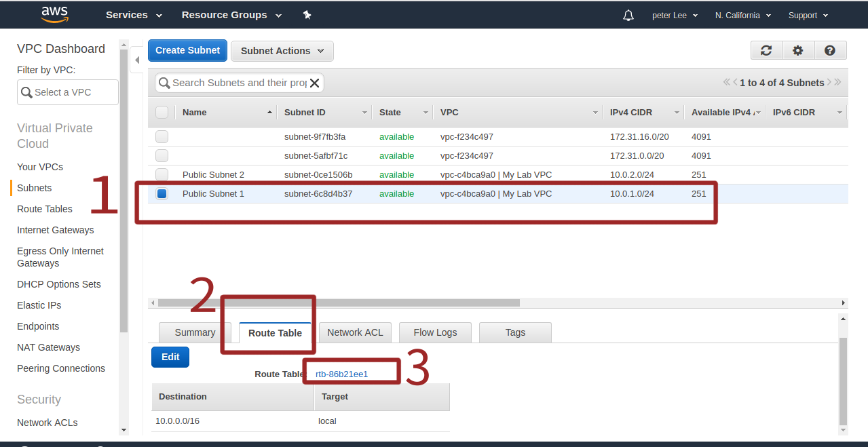
Task: Click the Select a VPC filter field
Action: click(x=68, y=92)
